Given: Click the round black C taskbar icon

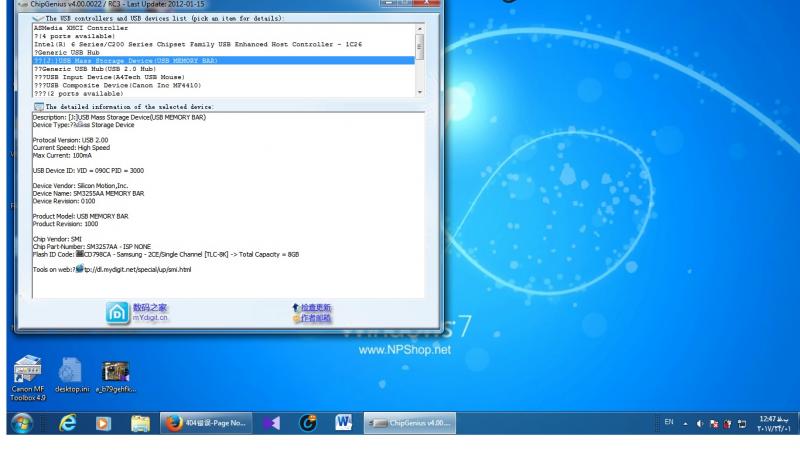Looking at the screenshot, I should click(x=308, y=423).
